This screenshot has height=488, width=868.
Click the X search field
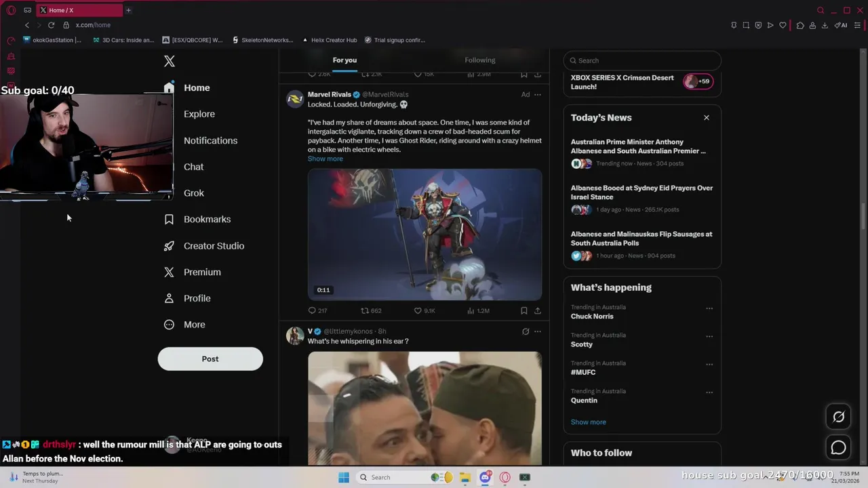[642, 60]
